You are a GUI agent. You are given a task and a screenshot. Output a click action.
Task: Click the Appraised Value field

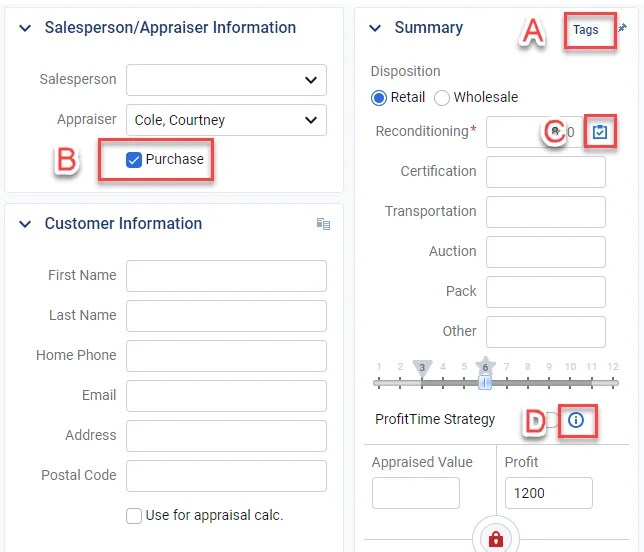[x=415, y=493]
